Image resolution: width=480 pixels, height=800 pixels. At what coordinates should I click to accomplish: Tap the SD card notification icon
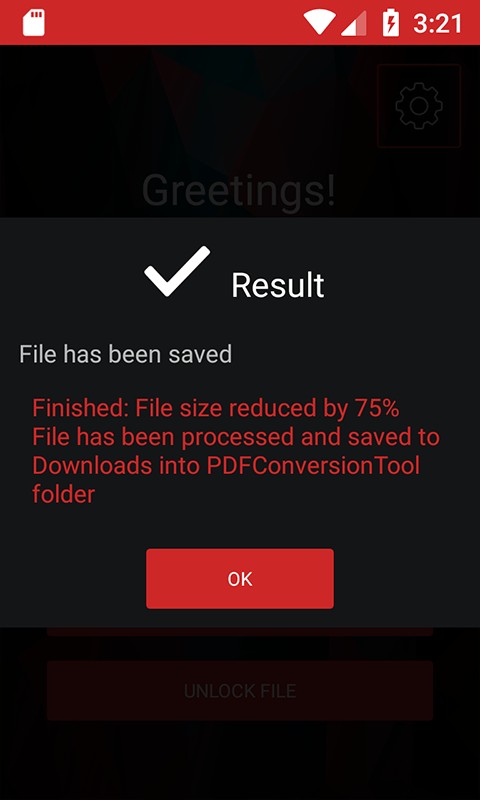click(x=34, y=23)
